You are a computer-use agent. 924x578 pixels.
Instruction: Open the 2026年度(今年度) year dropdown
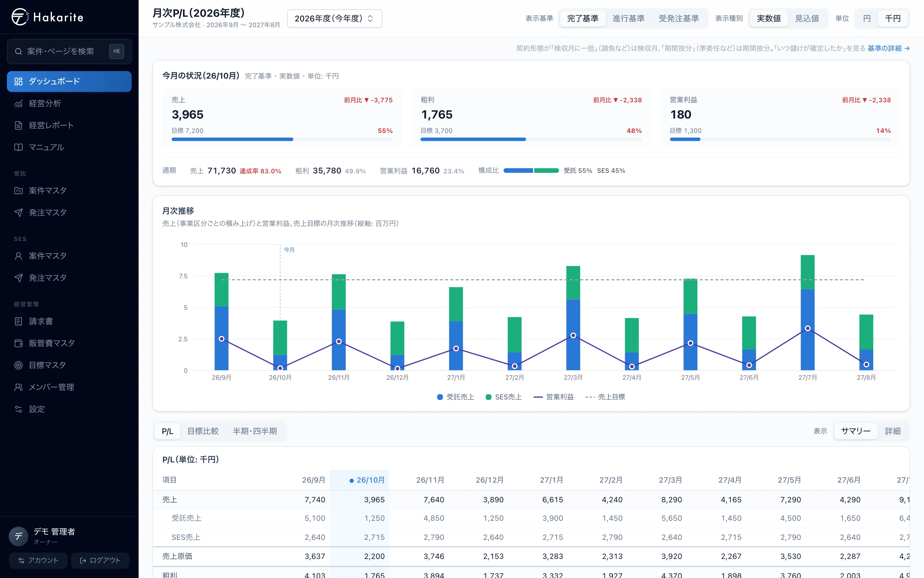[334, 18]
